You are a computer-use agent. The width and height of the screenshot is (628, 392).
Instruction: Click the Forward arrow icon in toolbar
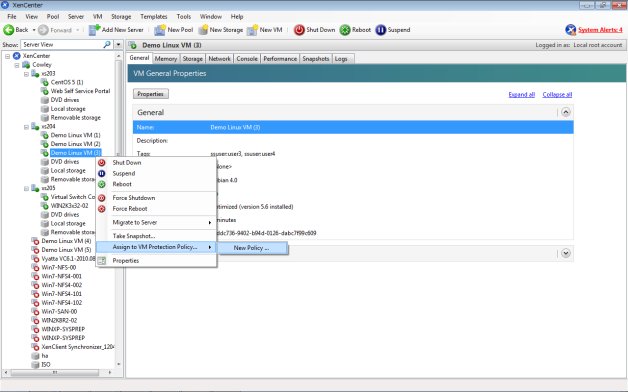click(x=43, y=30)
